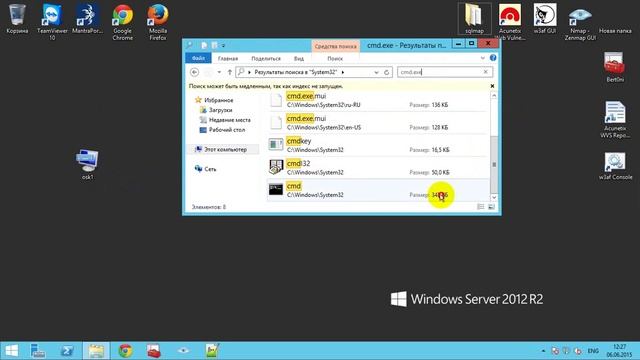
Task: Open the Recycle Bin desktop icon
Action: [17, 18]
